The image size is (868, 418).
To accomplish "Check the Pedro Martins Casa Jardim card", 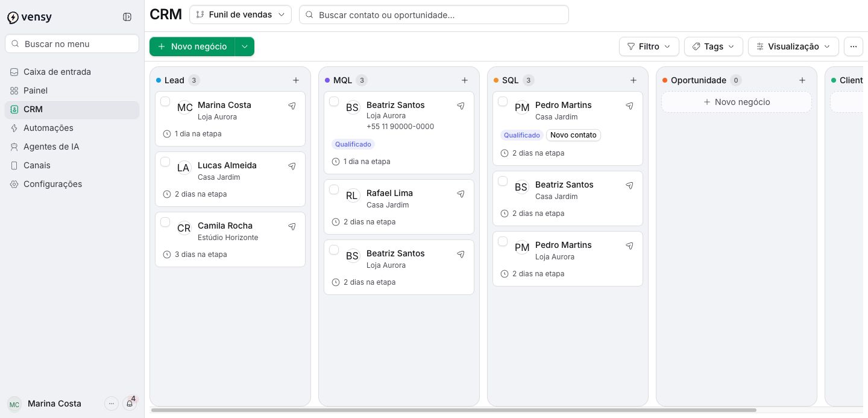I will 503,101.
